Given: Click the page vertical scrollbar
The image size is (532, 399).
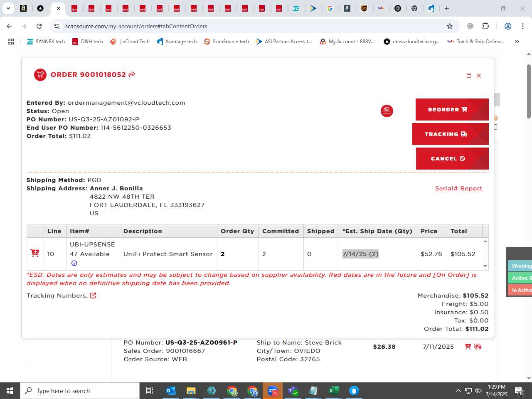Looking at the screenshot, I should [x=529, y=91].
